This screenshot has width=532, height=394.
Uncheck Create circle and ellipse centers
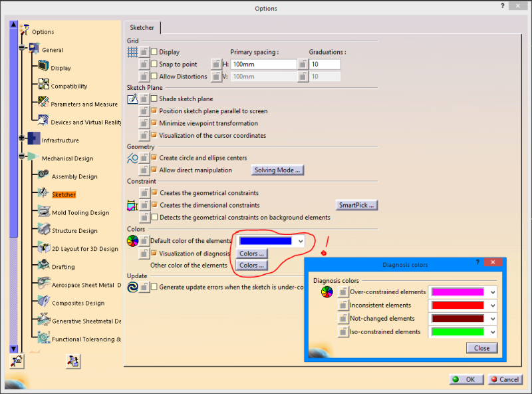point(154,158)
